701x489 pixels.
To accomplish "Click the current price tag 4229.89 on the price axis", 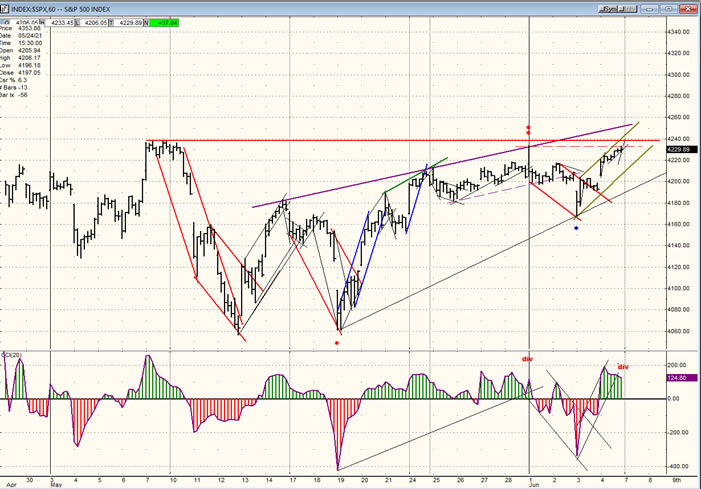I will pos(678,149).
